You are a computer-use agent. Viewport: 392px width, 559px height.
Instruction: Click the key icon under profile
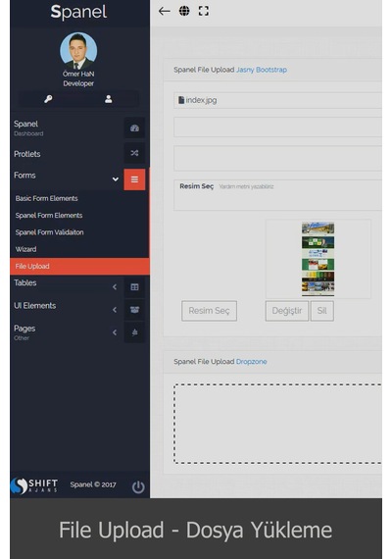pos(48,99)
